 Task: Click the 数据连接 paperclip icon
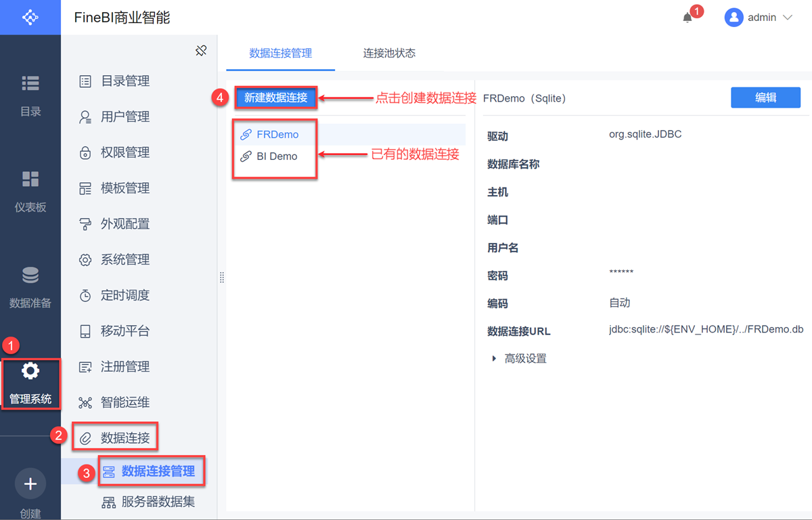click(85, 439)
